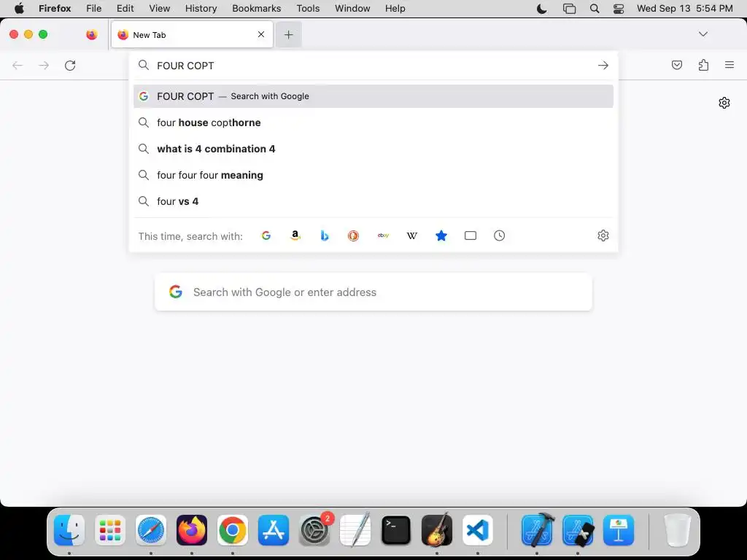
Task: Open the Extensions puzzle icon
Action: 704,65
